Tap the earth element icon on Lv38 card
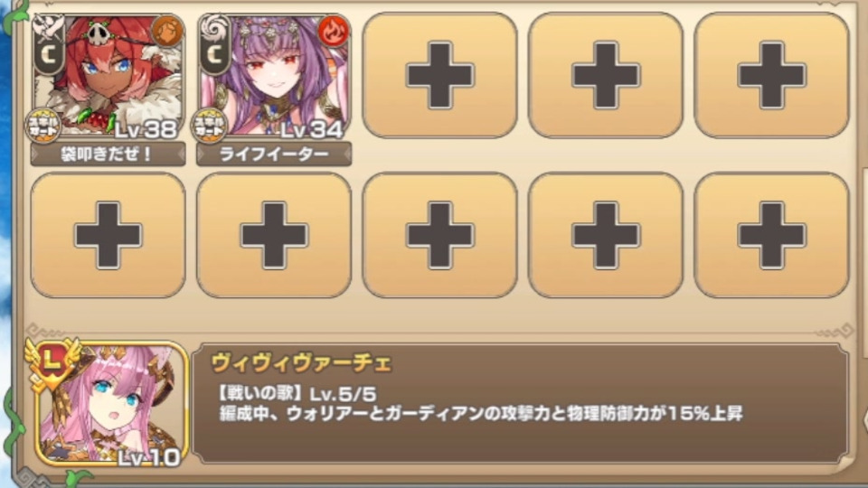The image size is (868, 488). click(167, 31)
